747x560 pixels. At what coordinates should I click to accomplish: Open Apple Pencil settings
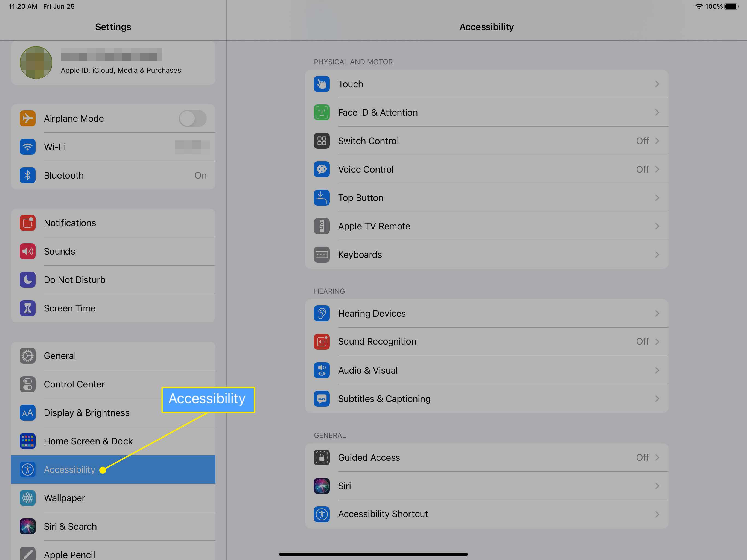[113, 550]
